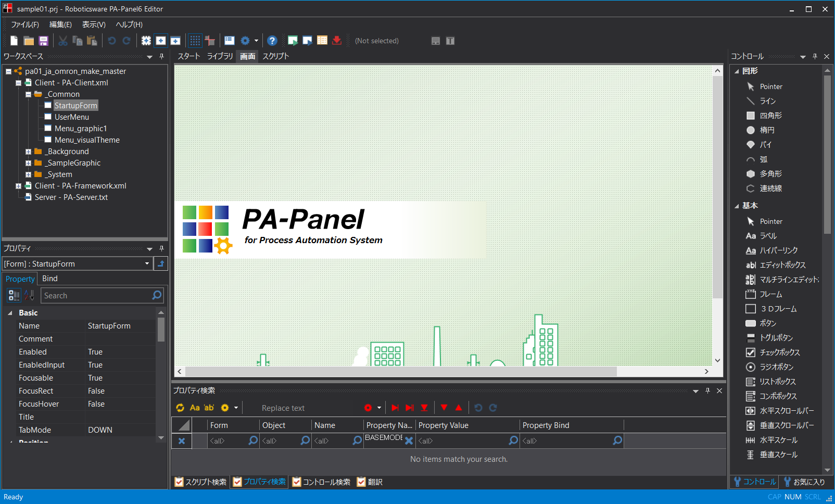This screenshot has height=504, width=835.
Task: Switch to the スクリプト tab
Action: click(276, 56)
